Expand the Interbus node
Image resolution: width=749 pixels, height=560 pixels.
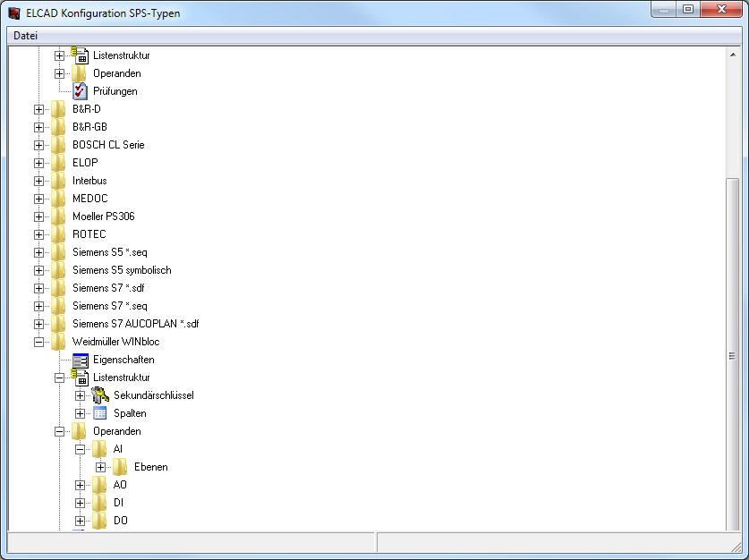pyautogui.click(x=38, y=181)
